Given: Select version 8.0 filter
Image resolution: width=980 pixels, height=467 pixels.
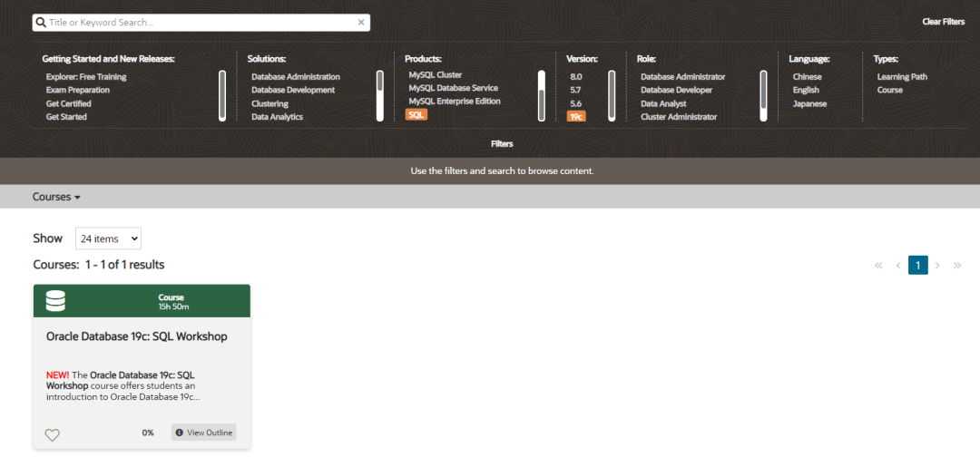Looking at the screenshot, I should tap(575, 77).
